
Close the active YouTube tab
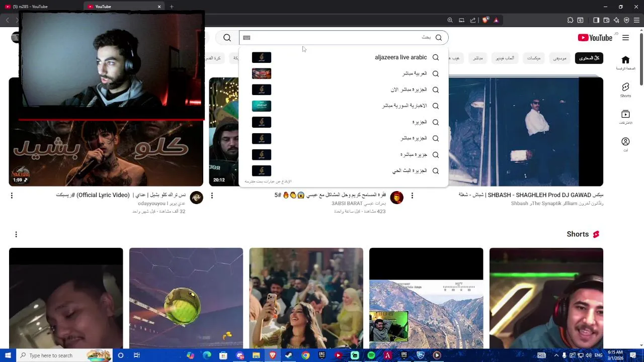(159, 7)
